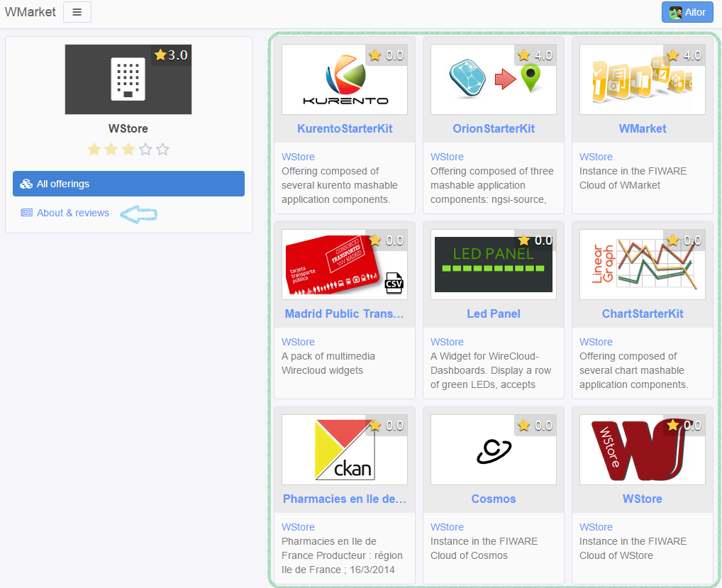Click the Aitor user avatar icon
722x588 pixels.
click(x=675, y=13)
